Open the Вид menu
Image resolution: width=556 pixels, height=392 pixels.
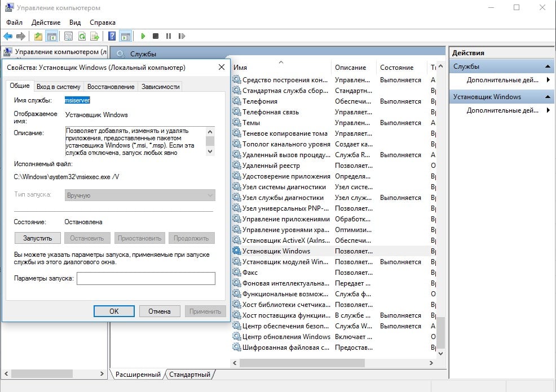(x=75, y=23)
